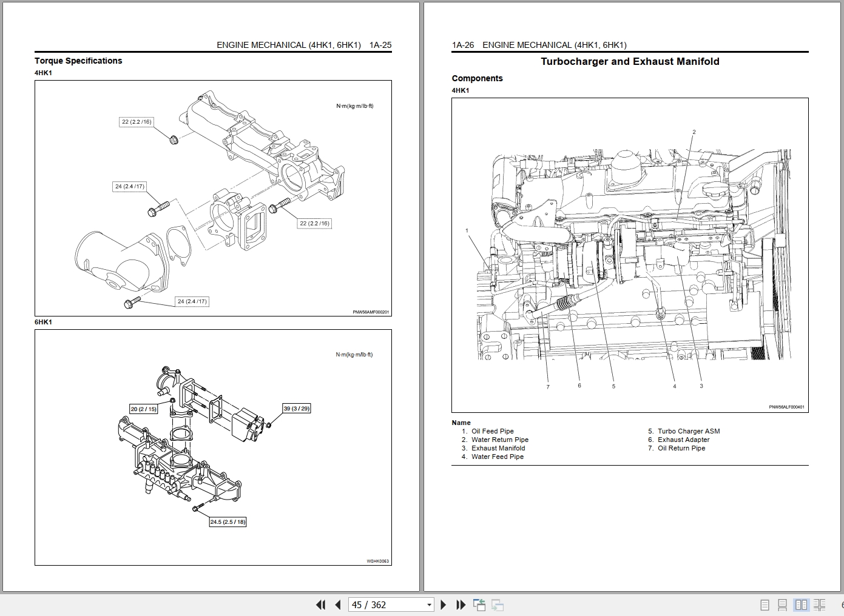This screenshot has width=844, height=616.
Task: Select the torque label 22 (2.2 / 16)
Action: 136,121
